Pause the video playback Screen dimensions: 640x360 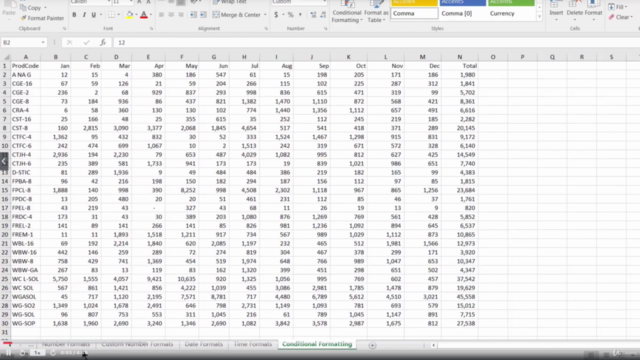(x=8, y=353)
